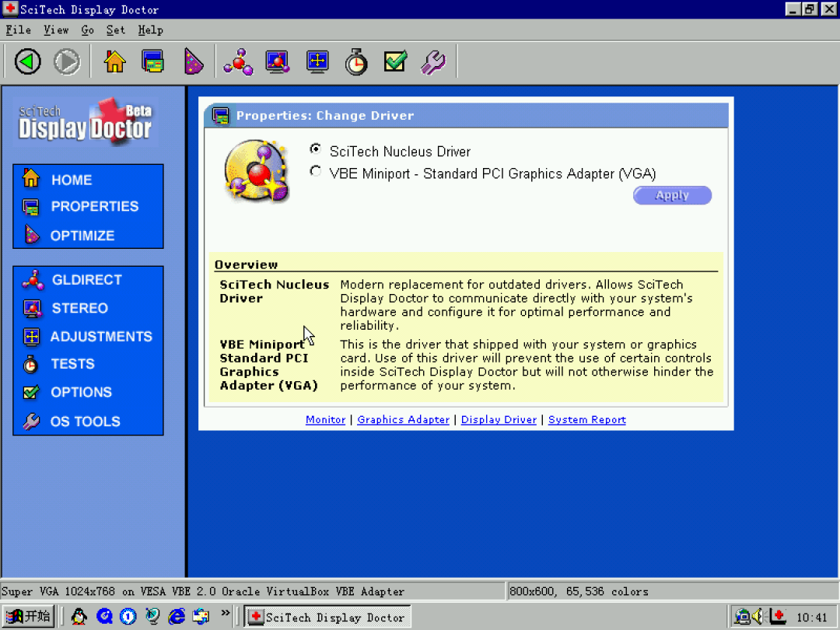Open Adjustments via the toolbar crosshair monitor icon
Viewport: 840px width, 630px height.
click(x=317, y=61)
